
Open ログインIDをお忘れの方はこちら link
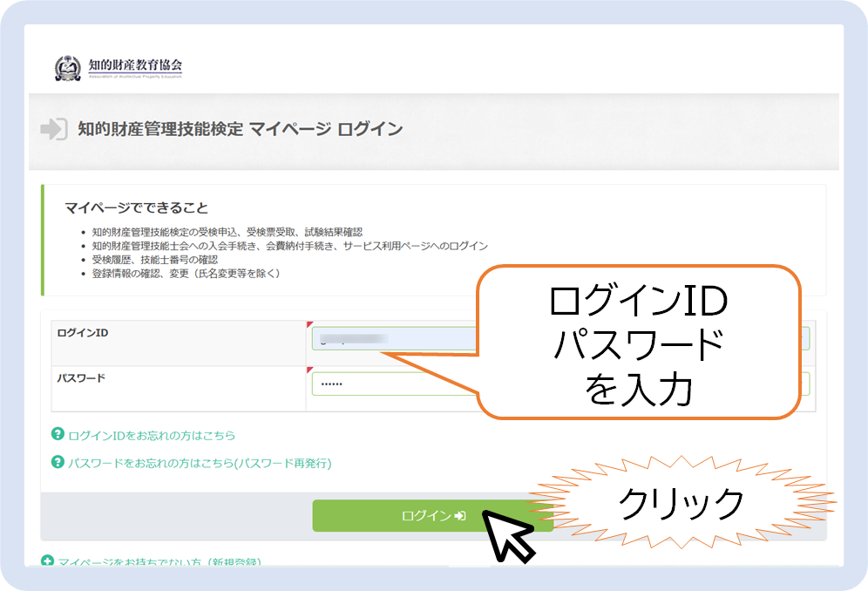pos(152,435)
